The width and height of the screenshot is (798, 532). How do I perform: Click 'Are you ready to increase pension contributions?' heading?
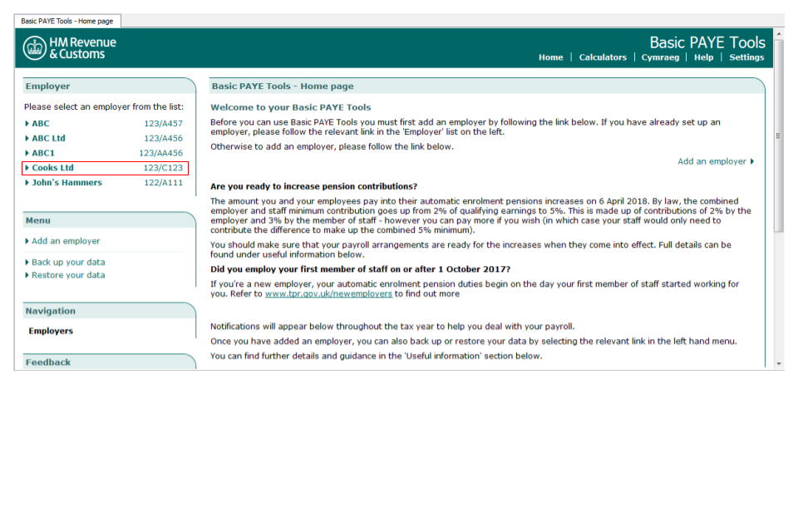[313, 186]
